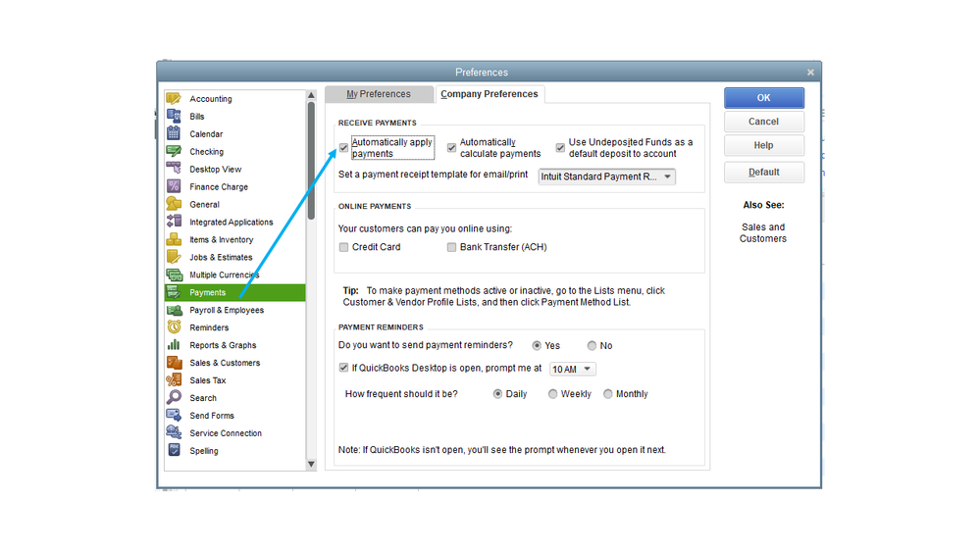Select Spelling in preferences list
Viewport: 980px width, 551px height.
point(235,450)
